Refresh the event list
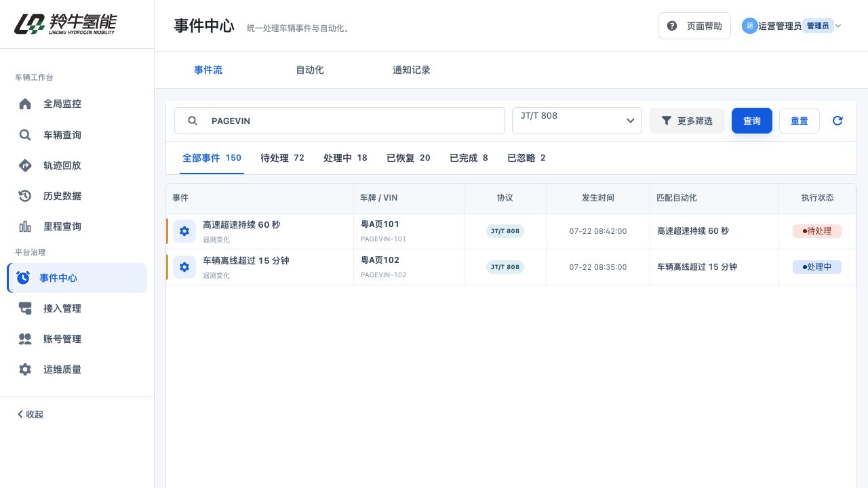 [837, 121]
